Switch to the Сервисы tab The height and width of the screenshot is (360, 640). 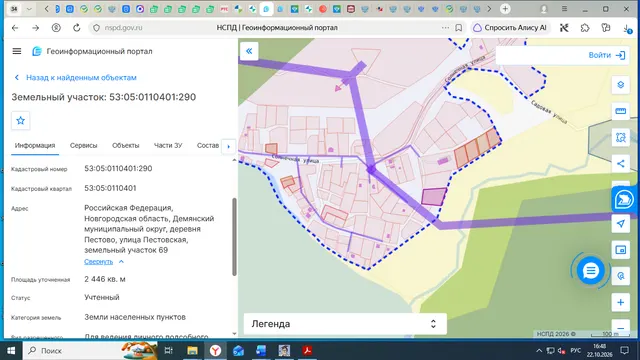click(83, 145)
